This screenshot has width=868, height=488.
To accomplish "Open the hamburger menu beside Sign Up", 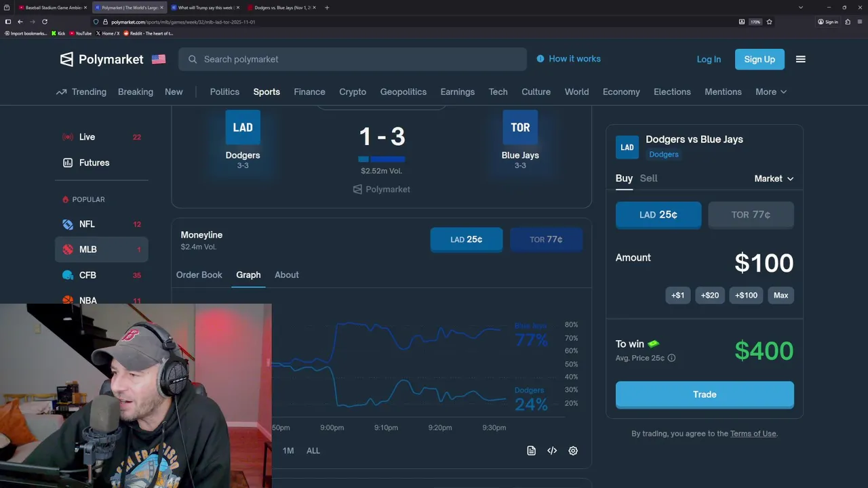I will [x=800, y=59].
